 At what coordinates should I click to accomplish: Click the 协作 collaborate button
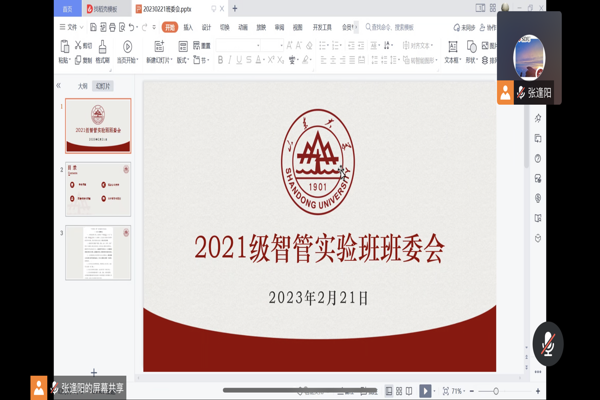pos(488,27)
